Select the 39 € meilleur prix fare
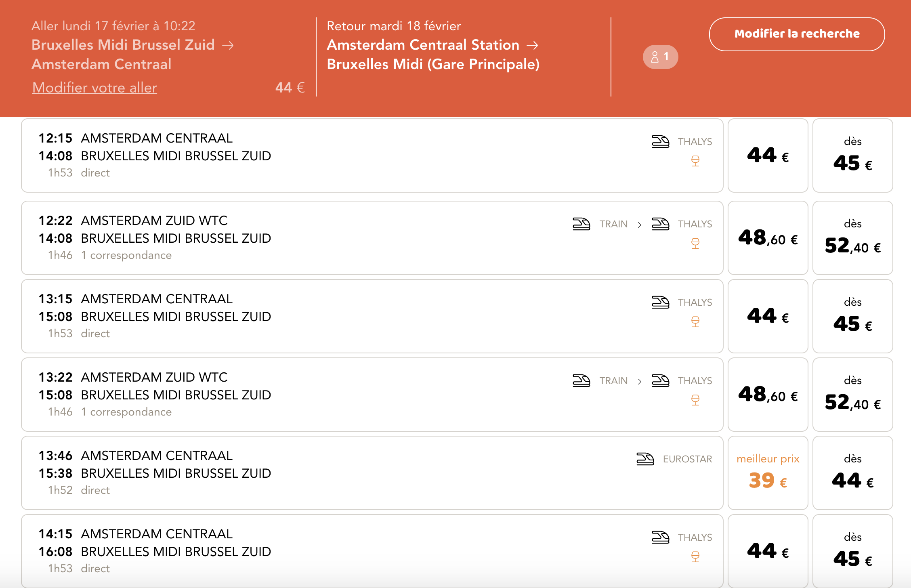 click(768, 473)
